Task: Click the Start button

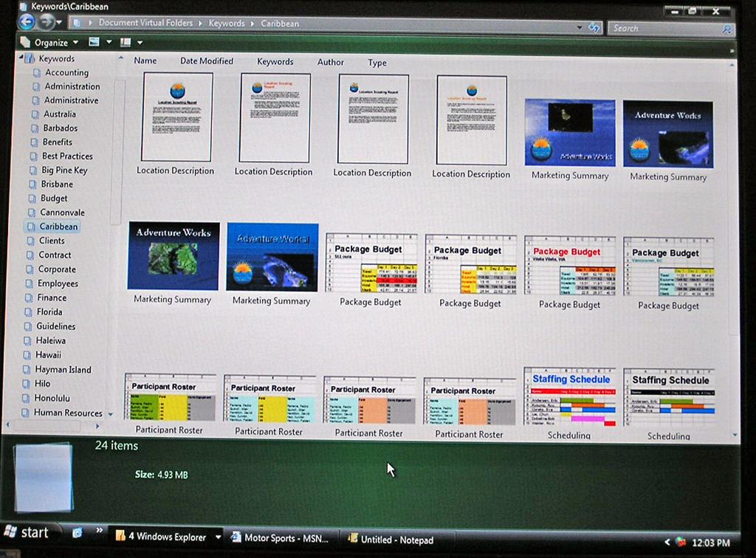Action: pyautogui.click(x=27, y=532)
